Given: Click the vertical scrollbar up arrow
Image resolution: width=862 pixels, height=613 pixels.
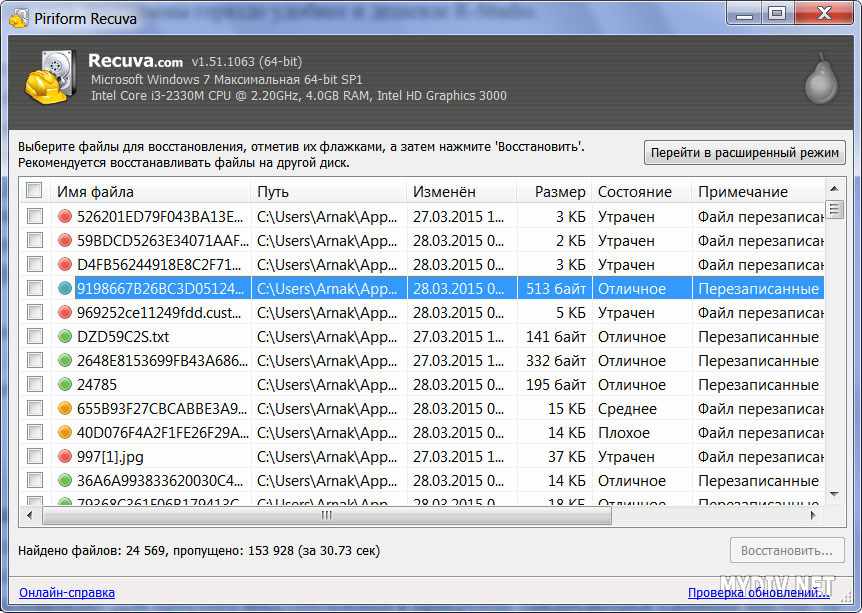Looking at the screenshot, I should pos(834,189).
